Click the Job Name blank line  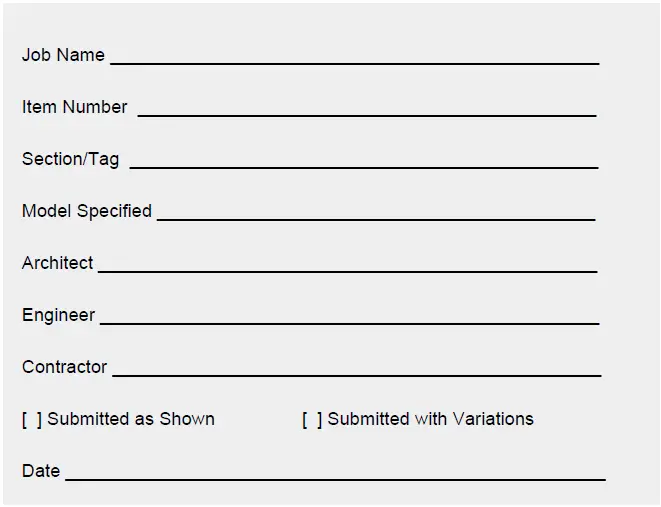354,57
